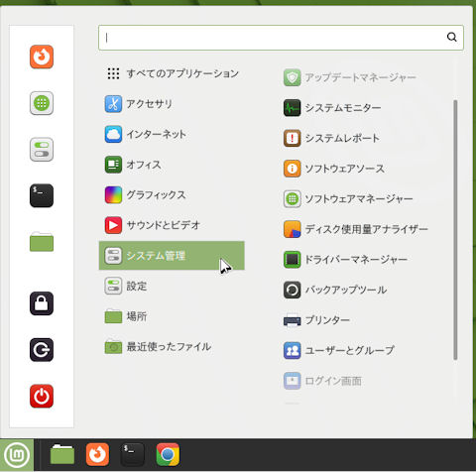Click the lock screen padlock icon

[42, 303]
